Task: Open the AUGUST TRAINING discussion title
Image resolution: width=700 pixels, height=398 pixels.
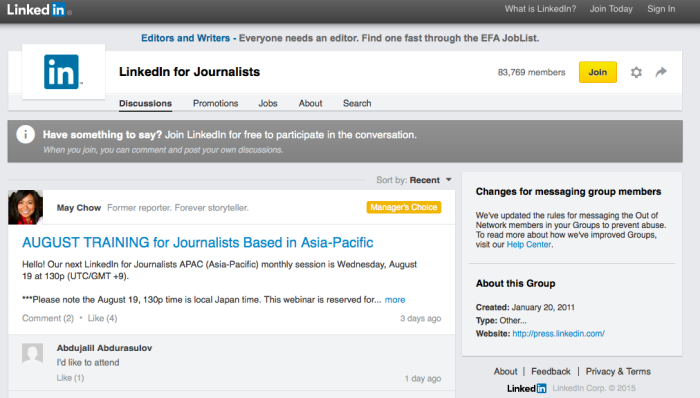Action: coord(198,242)
